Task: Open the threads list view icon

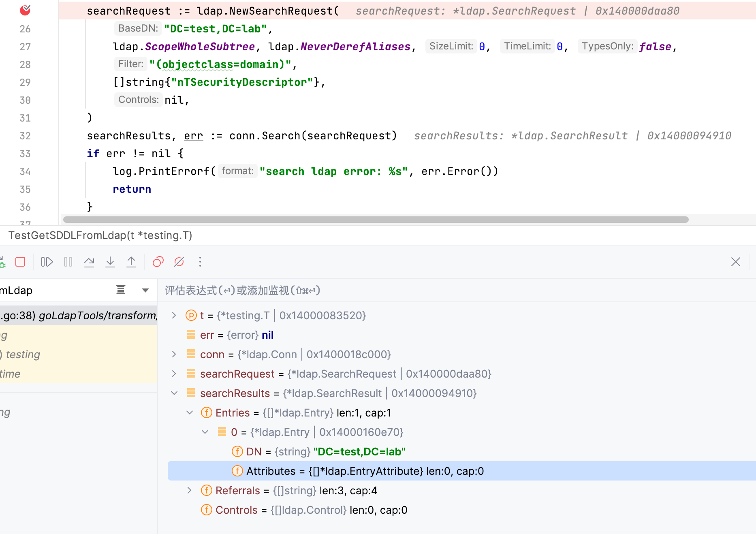Action: pyautogui.click(x=121, y=290)
